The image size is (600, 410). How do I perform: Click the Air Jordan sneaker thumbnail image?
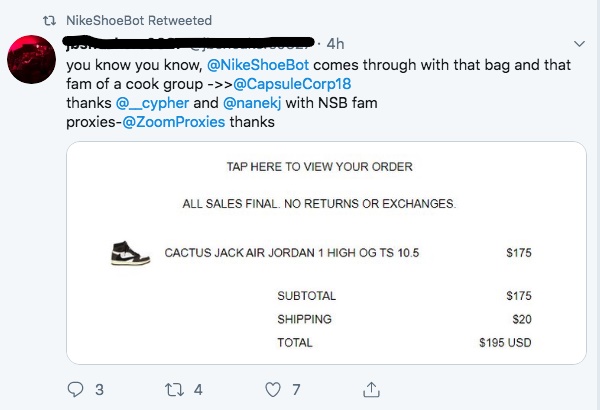click(130, 252)
